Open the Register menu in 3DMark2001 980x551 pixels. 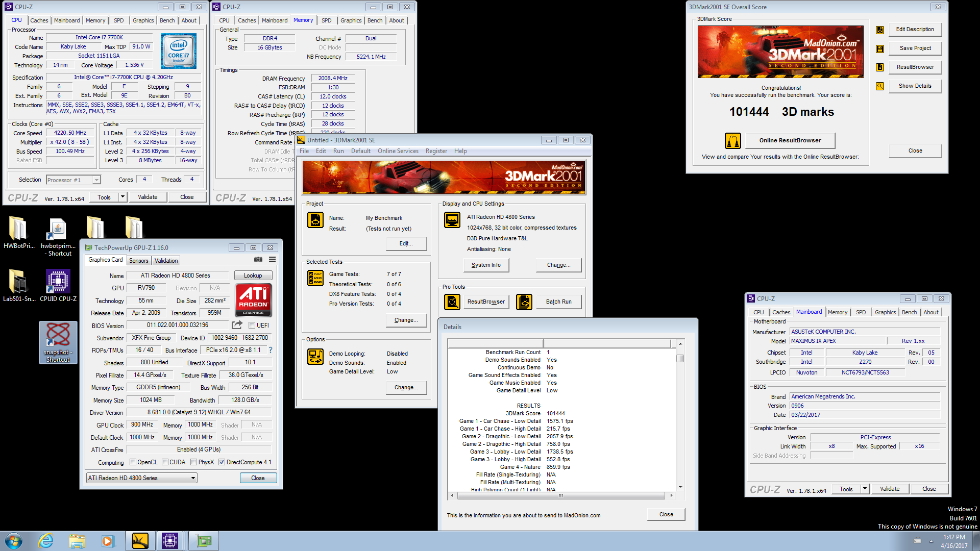click(436, 151)
